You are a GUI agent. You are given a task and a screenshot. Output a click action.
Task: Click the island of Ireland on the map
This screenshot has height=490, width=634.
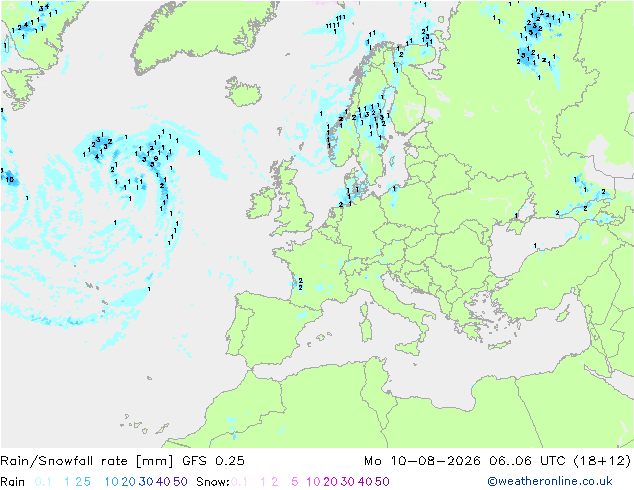(259, 203)
